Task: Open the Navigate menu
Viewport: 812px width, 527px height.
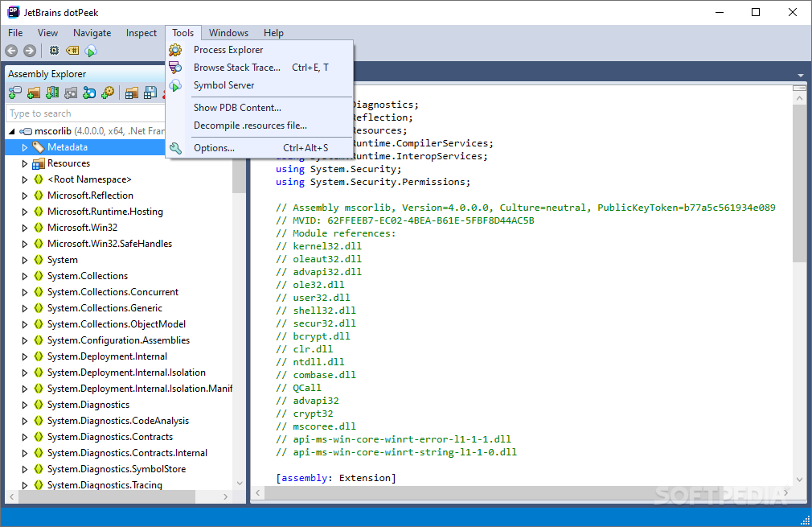Action: point(92,33)
